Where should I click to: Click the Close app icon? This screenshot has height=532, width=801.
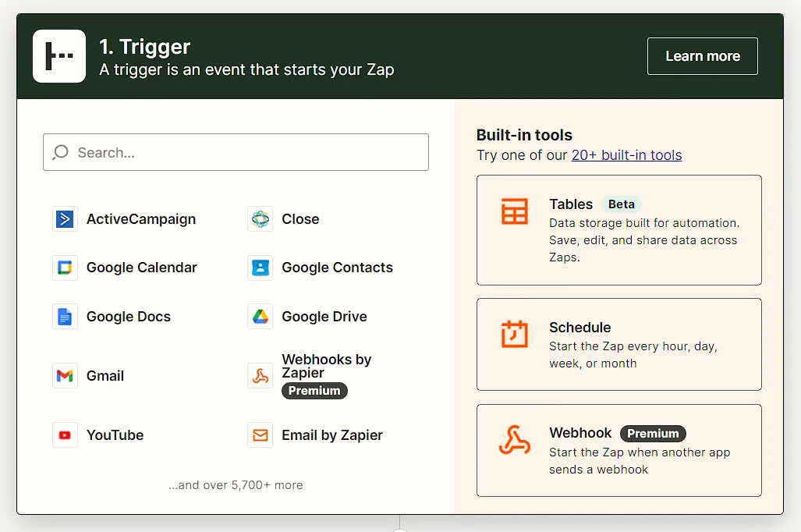tap(260, 219)
